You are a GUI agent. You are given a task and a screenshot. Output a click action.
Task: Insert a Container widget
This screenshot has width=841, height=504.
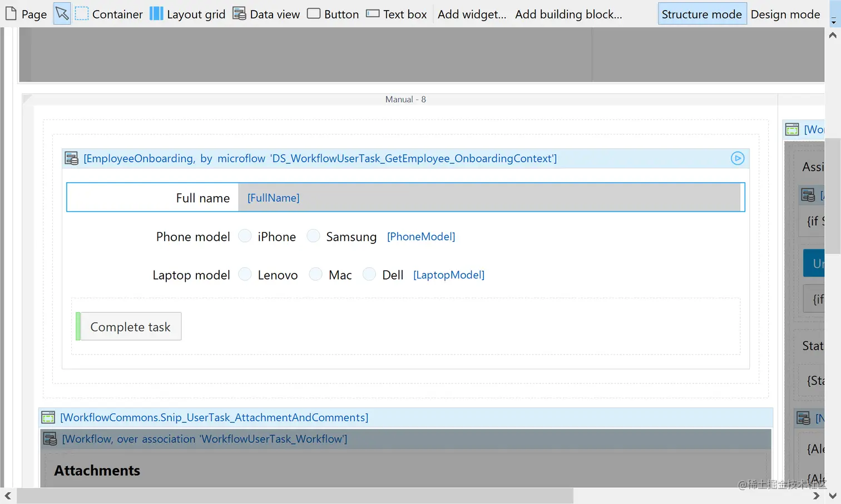tap(109, 14)
